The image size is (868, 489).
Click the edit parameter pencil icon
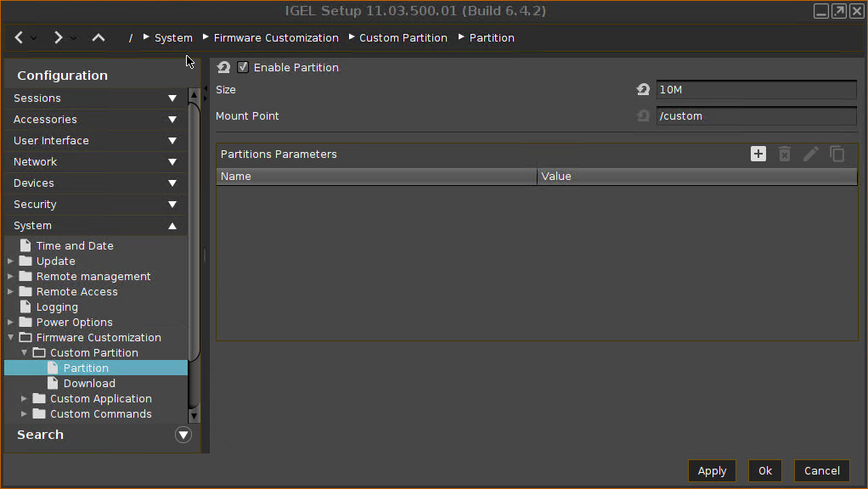point(811,154)
